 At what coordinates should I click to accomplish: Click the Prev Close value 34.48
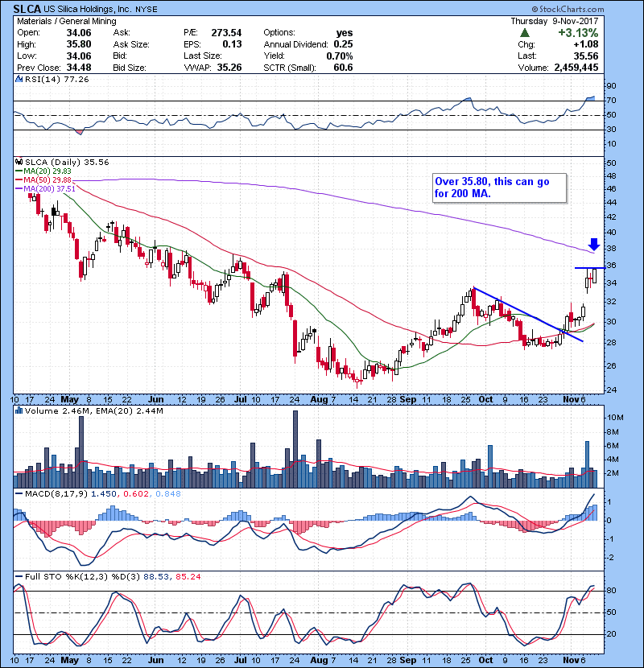(x=79, y=68)
